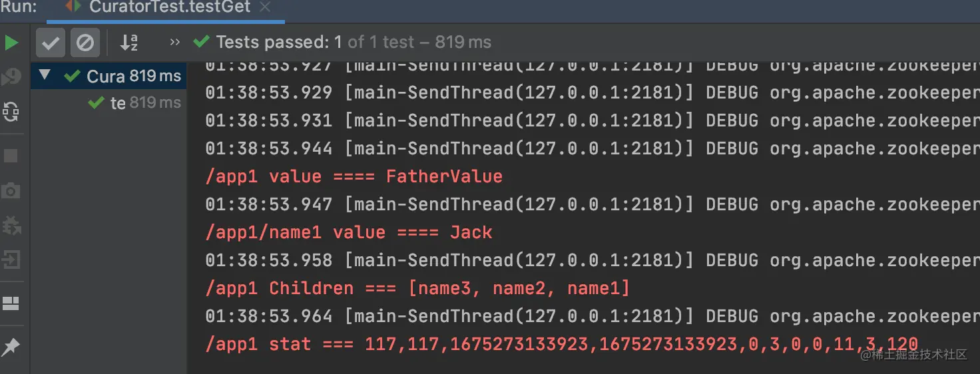
Task: Click the dump threads camera icon
Action: tap(11, 192)
